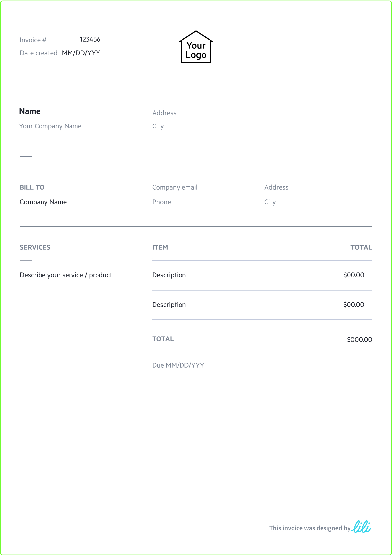Click the sender Address field under logo
392x555 pixels.
(164, 113)
